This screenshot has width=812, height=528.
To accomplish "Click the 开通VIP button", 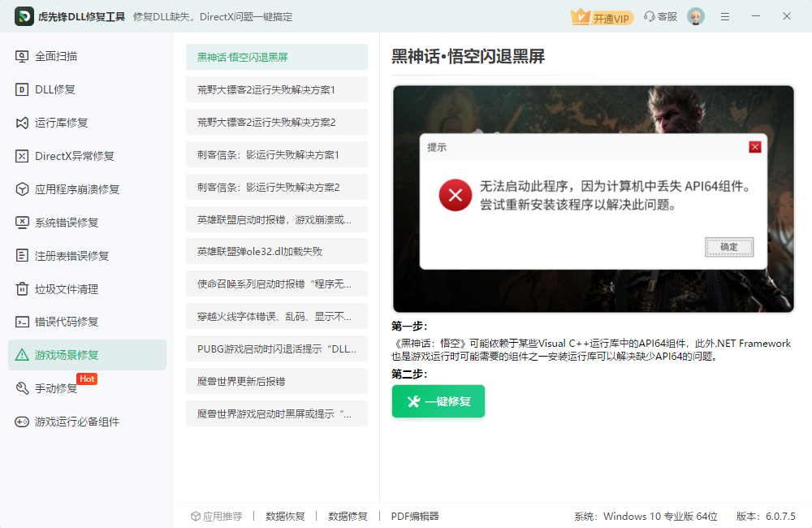I will 603,17.
